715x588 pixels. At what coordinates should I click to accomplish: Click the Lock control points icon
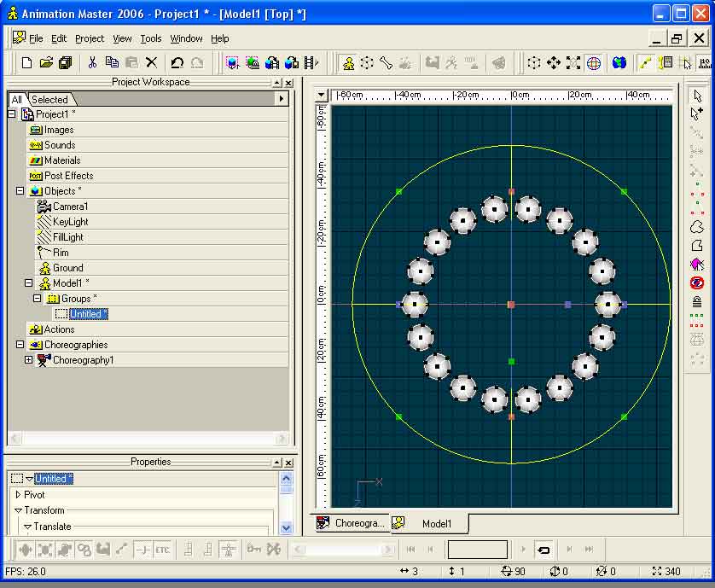click(697, 301)
